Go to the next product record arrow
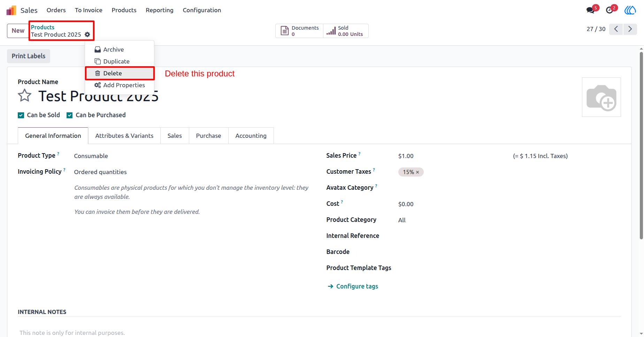The width and height of the screenshot is (644, 337). point(630,29)
